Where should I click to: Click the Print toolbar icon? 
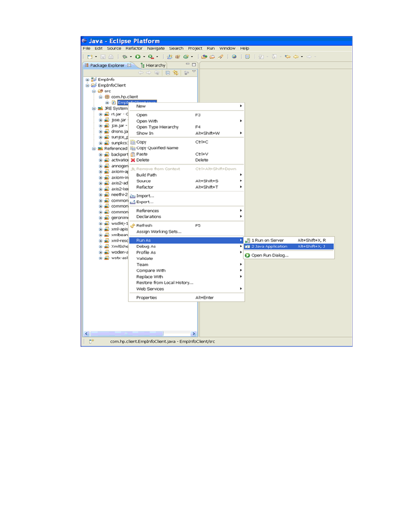(x=111, y=57)
